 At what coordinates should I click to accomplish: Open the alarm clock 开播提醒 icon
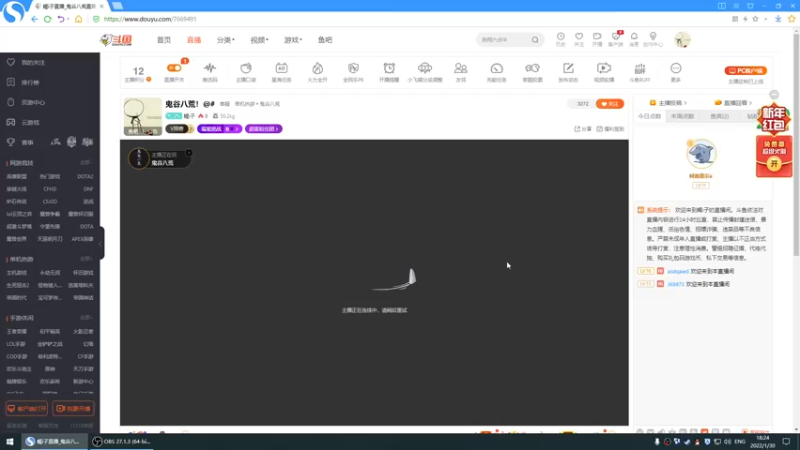pos(389,68)
